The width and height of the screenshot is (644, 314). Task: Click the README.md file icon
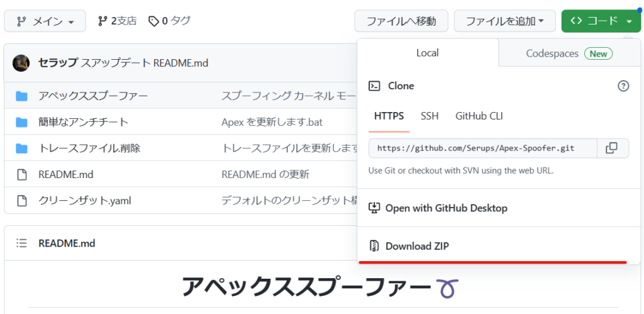[21, 174]
